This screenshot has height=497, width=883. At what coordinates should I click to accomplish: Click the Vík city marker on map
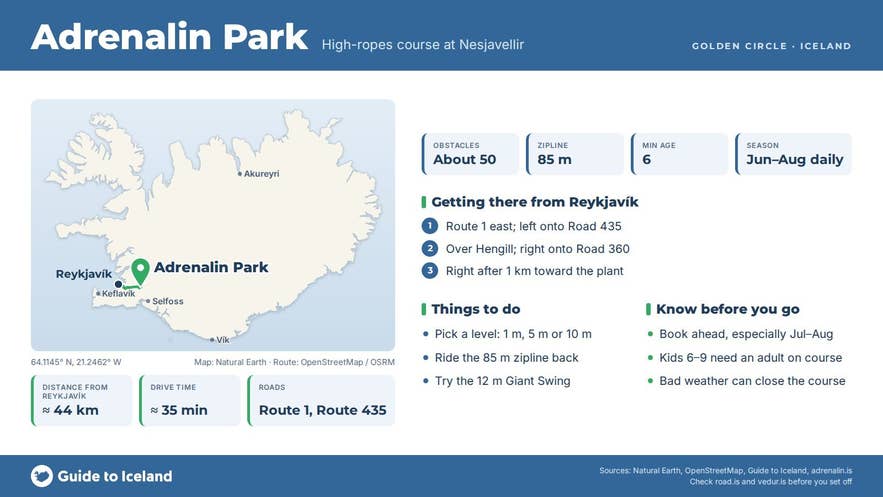point(212,340)
